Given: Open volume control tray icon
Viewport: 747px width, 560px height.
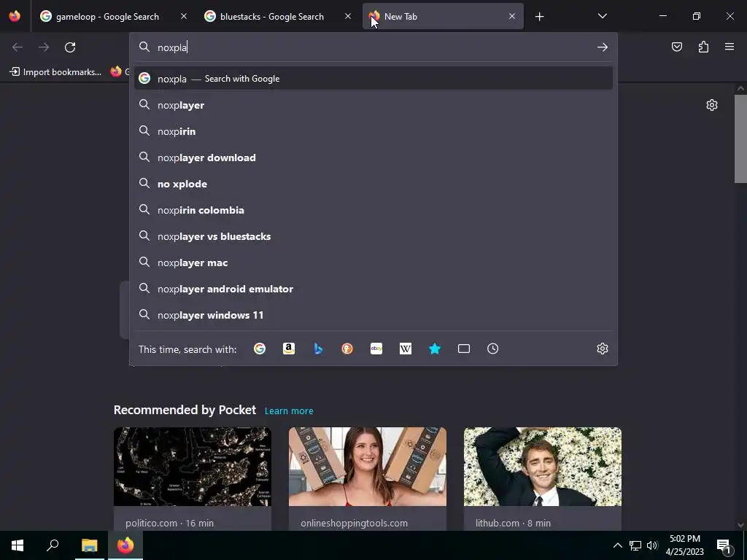Looking at the screenshot, I should [652, 545].
